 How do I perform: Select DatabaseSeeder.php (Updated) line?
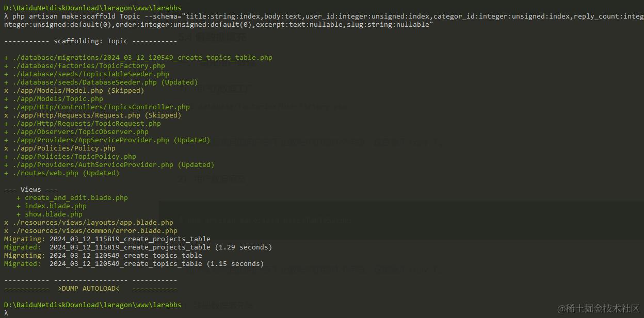[101, 82]
